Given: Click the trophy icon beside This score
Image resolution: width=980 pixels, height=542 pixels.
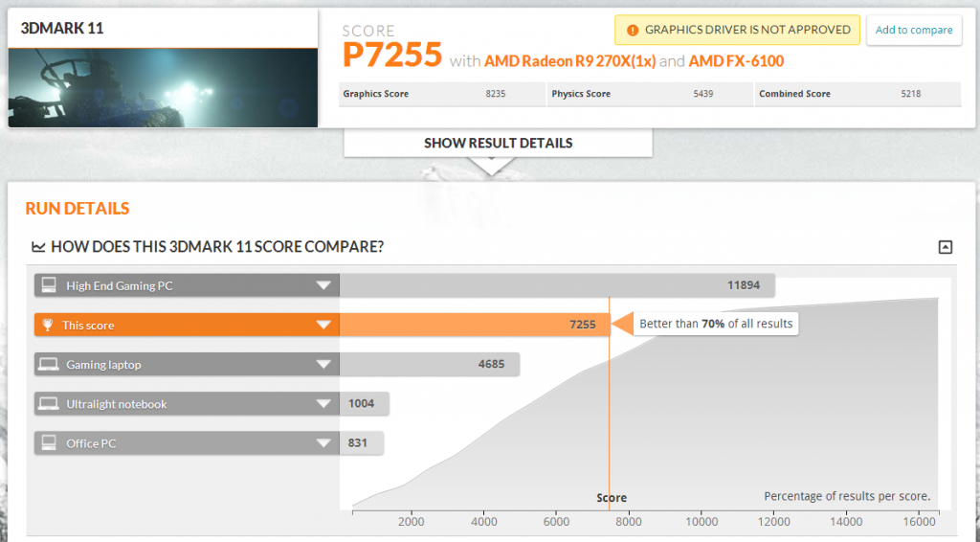Looking at the screenshot, I should [48, 325].
